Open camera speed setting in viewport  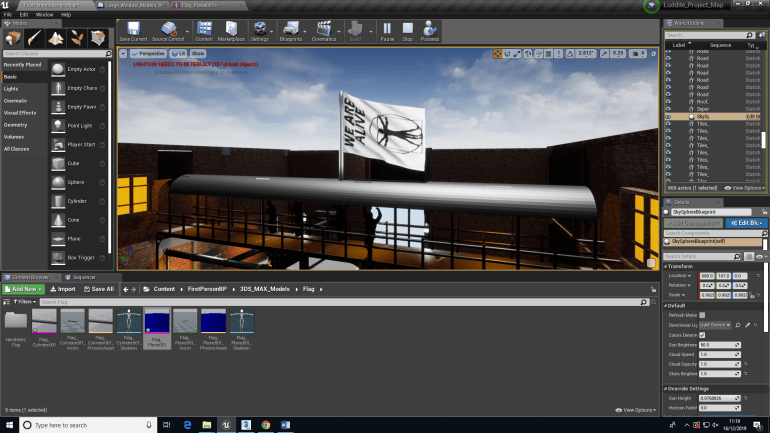pyautogui.click(x=638, y=54)
